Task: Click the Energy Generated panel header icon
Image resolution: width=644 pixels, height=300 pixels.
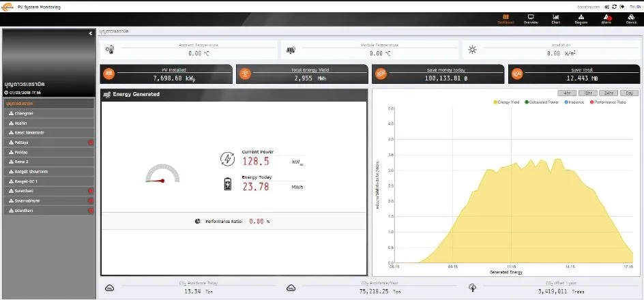Action: point(107,94)
